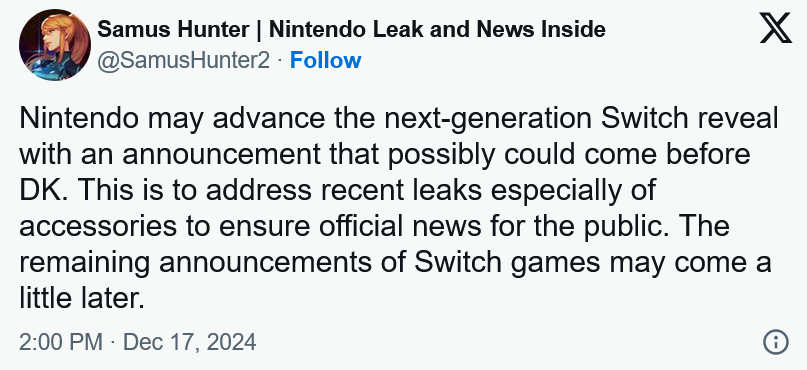Click the 'Dec 17, 2024' date
Image resolution: width=807 pixels, height=370 pixels.
pos(189,342)
